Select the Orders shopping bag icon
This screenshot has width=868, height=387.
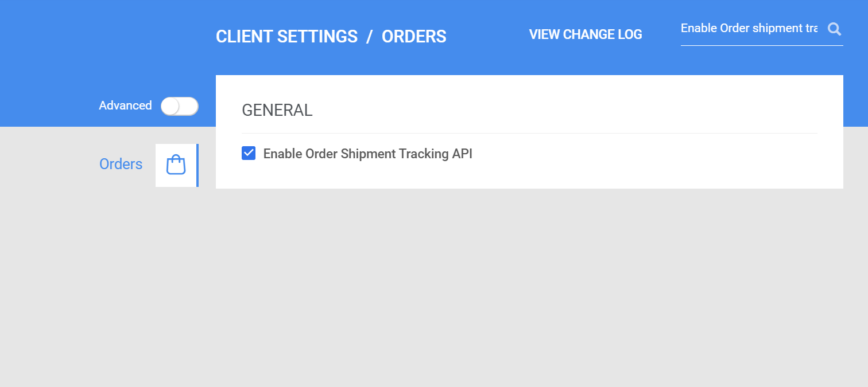coord(176,165)
